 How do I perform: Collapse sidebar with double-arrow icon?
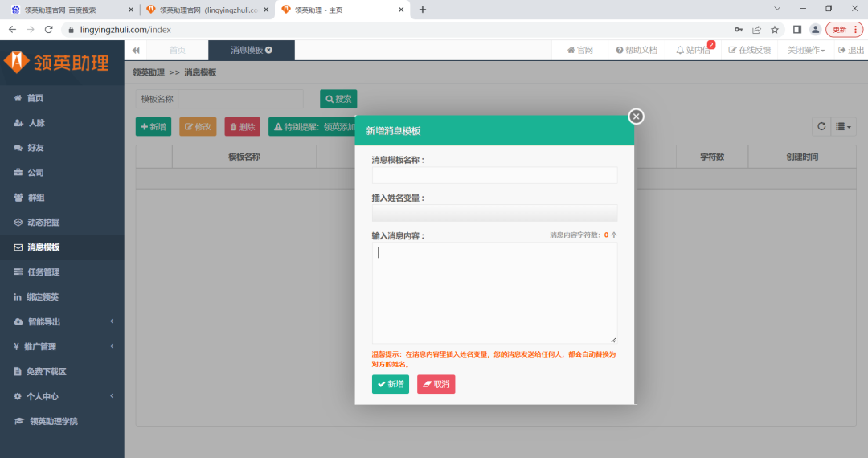coord(136,51)
